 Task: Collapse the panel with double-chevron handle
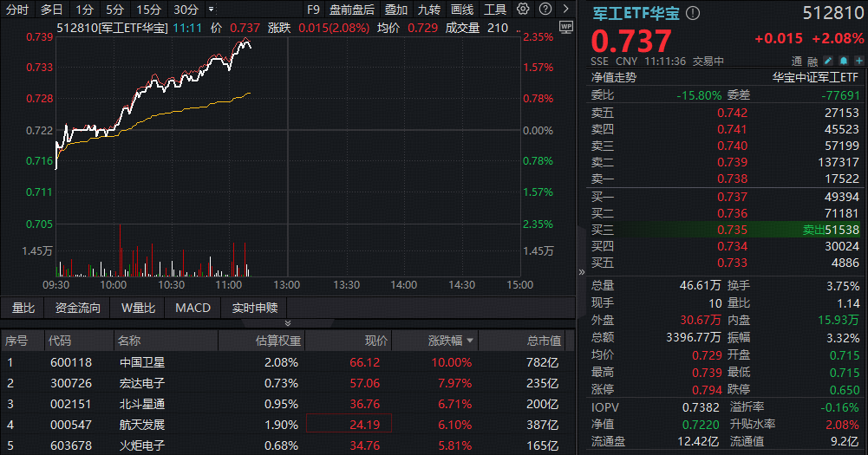580,271
